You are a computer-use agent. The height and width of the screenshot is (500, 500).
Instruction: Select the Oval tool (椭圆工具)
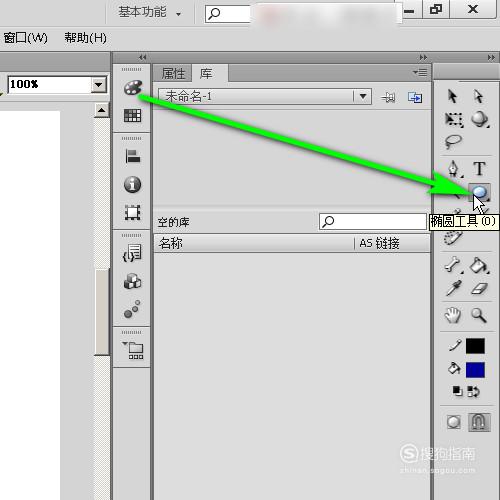tap(479, 192)
